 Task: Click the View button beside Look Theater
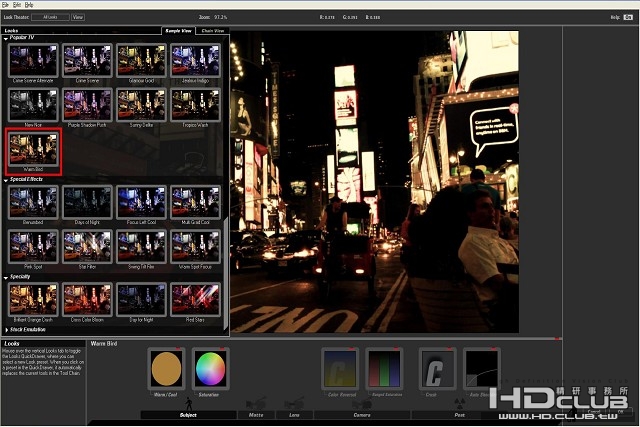pyautogui.click(x=78, y=17)
